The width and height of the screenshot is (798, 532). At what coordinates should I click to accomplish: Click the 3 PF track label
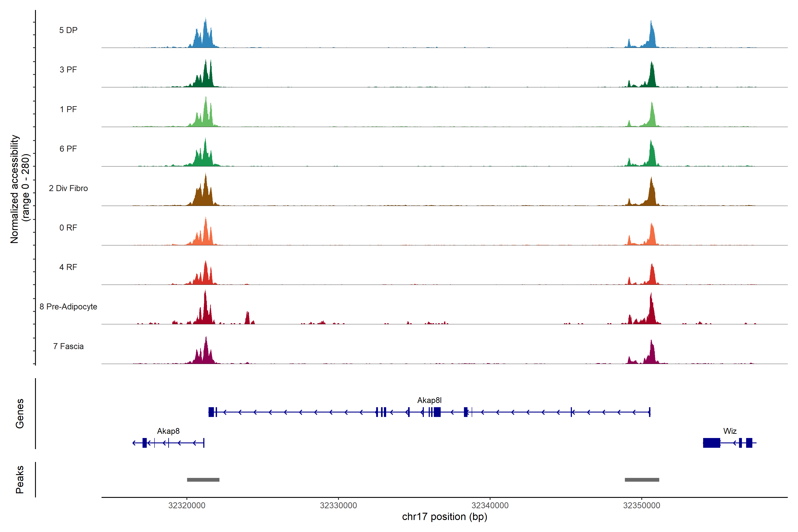(68, 70)
